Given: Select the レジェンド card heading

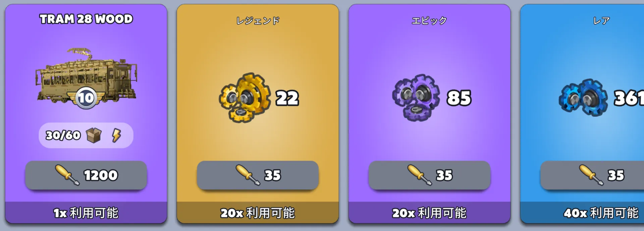Looking at the screenshot, I should tap(258, 21).
